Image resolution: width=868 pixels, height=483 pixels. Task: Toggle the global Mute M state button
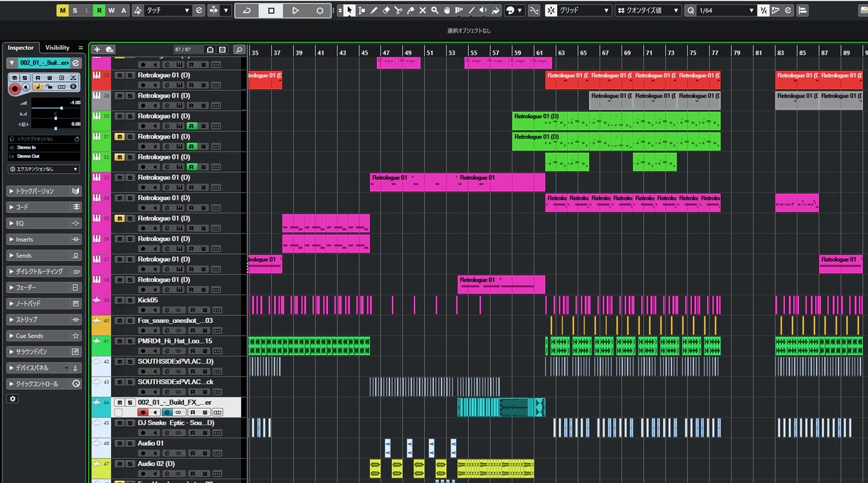click(x=63, y=11)
